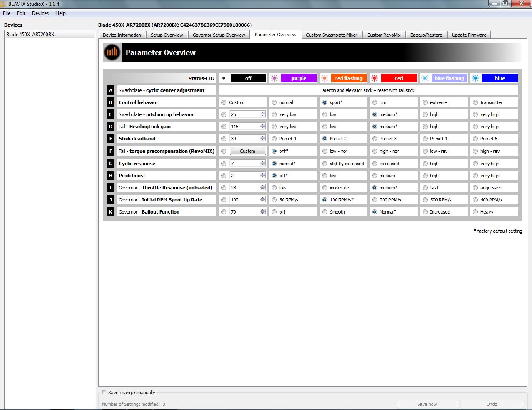Click the letter A parameter badge
This screenshot has height=410, width=532.
point(111,90)
